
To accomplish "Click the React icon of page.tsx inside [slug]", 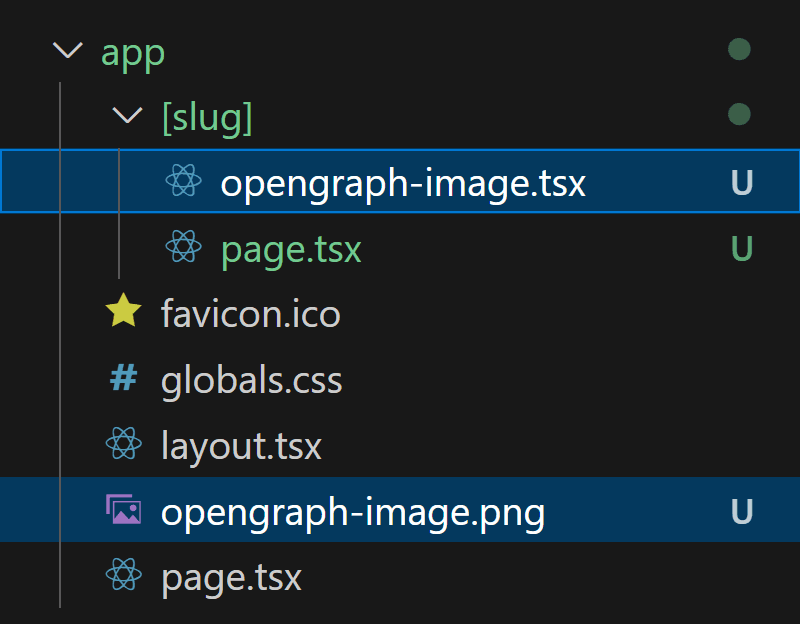I will point(183,248).
